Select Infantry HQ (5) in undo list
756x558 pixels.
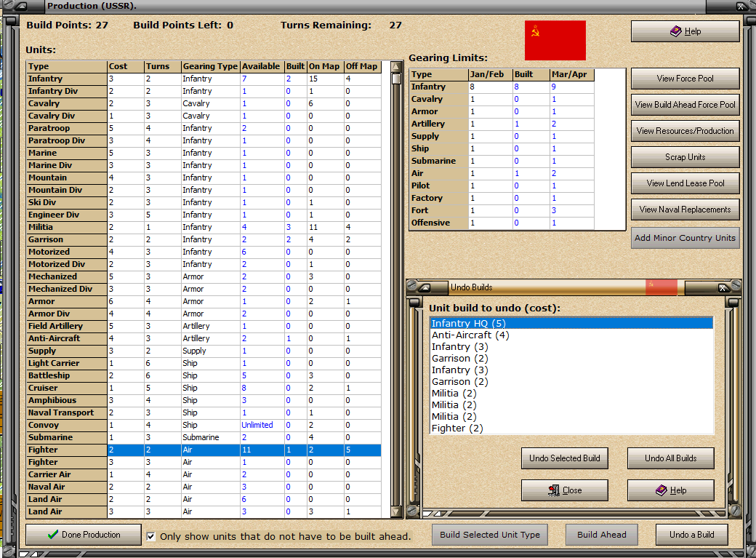[x=571, y=324]
